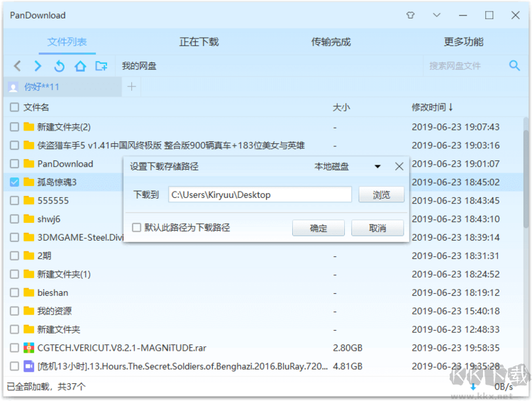Viewport: 532px width, 401px height.
Task: Open the title bar dropdown menu chevron
Action: click(437, 16)
